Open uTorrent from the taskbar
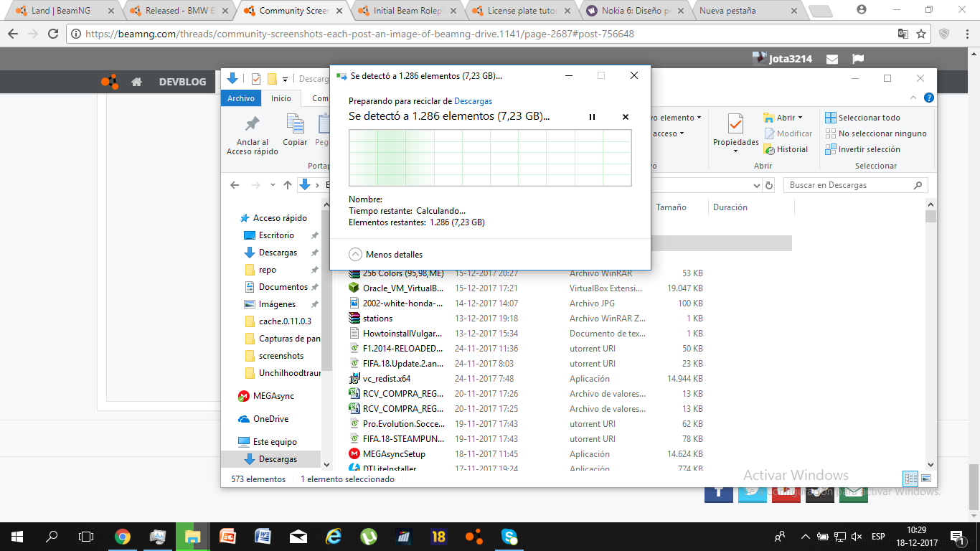The width and height of the screenshot is (980, 551). 369,536
